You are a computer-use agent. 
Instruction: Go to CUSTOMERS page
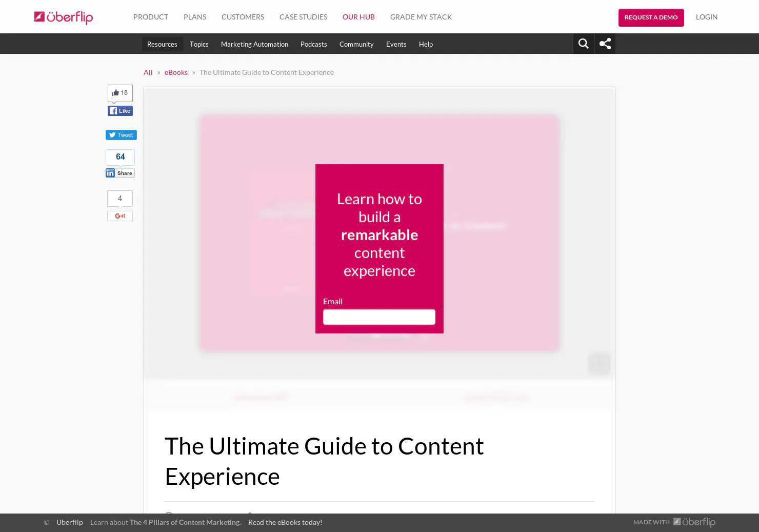click(x=243, y=17)
